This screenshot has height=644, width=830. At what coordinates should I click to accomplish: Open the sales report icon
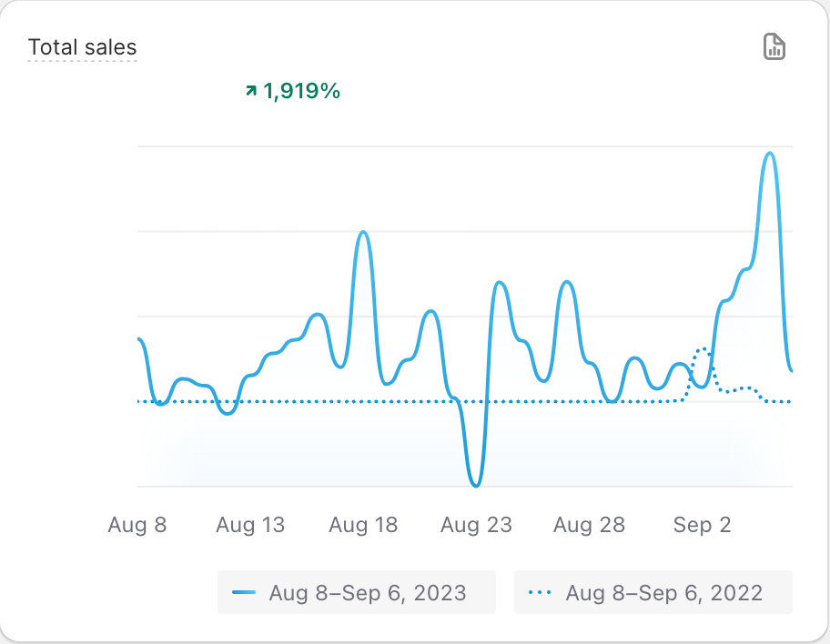point(774,47)
